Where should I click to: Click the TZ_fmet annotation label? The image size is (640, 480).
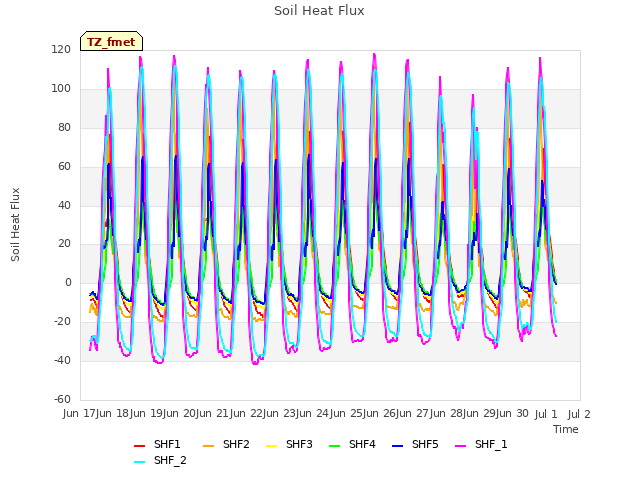[111, 42]
